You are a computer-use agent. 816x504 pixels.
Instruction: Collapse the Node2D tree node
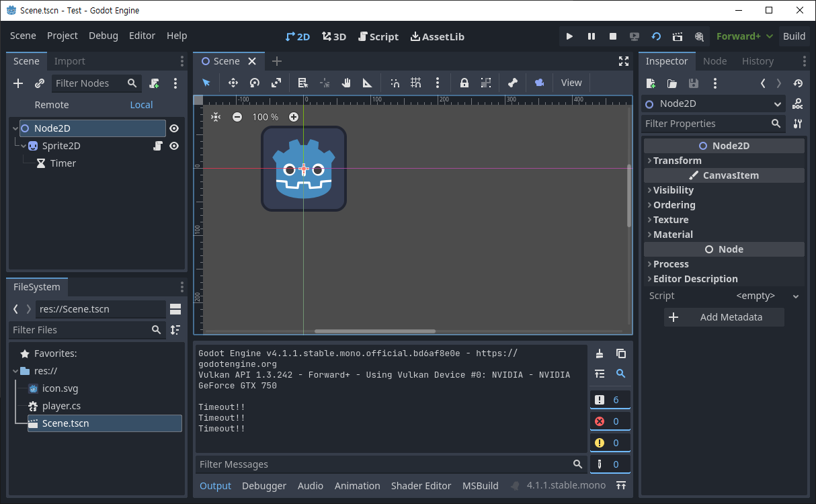click(15, 128)
